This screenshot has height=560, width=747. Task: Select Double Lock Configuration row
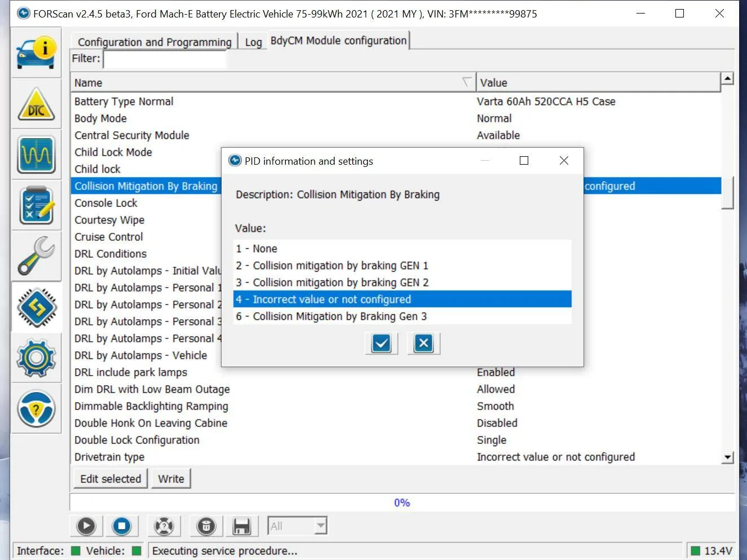pos(396,440)
